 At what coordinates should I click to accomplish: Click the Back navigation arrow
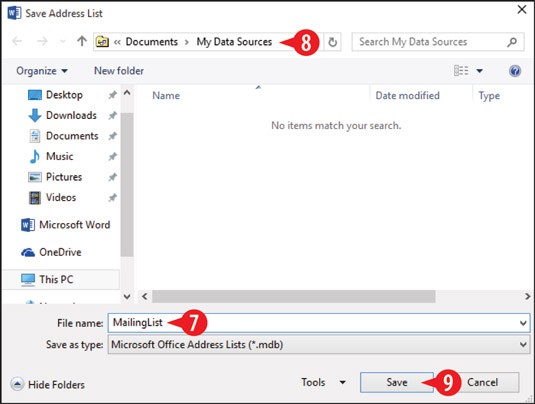17,41
